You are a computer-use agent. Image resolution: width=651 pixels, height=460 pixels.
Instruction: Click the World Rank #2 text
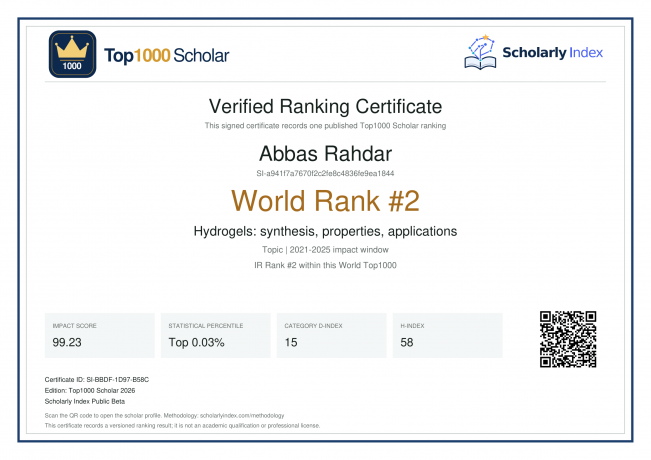tap(326, 201)
